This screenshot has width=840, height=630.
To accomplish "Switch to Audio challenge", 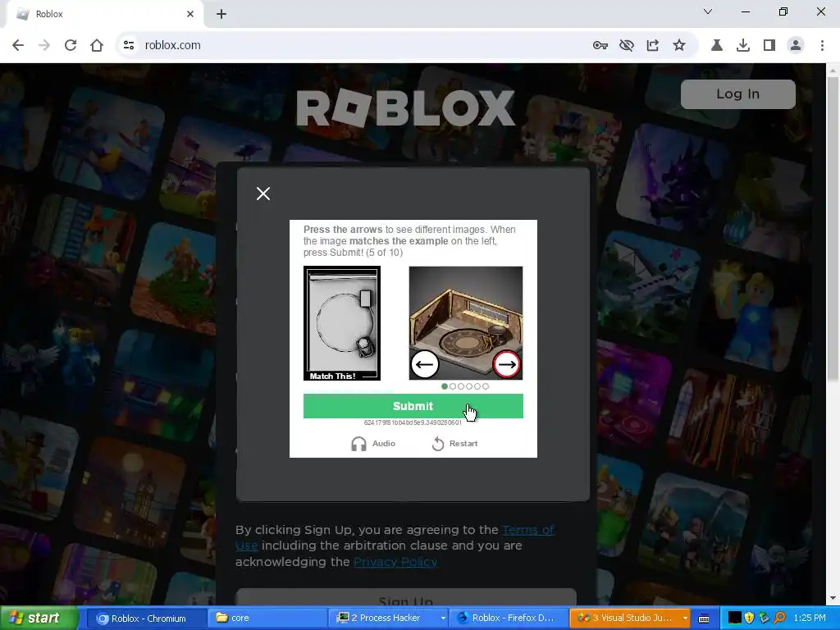I will click(373, 444).
